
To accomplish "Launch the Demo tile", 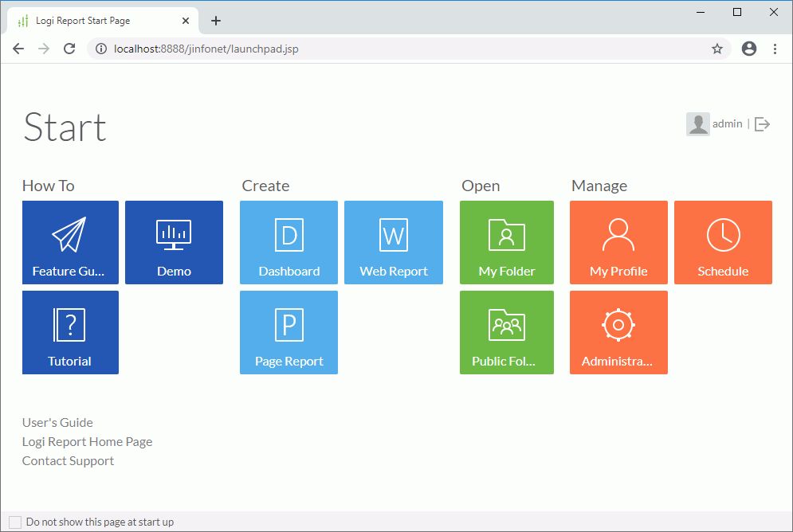I will (x=174, y=242).
